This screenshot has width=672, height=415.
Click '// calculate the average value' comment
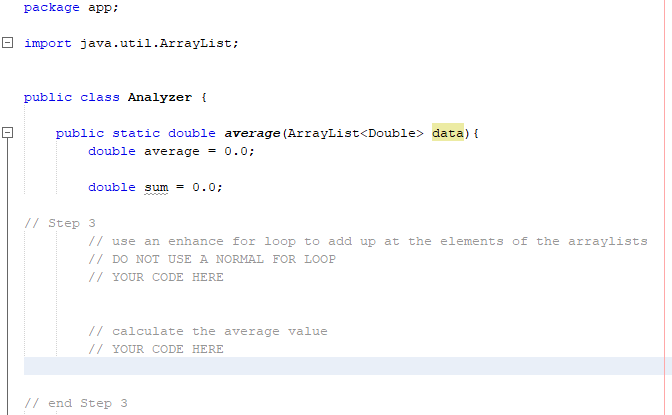208,331
